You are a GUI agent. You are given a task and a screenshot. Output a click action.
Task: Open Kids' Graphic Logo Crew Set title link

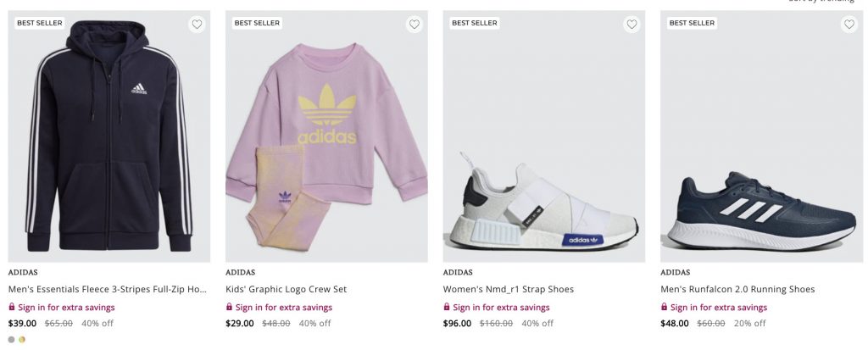tap(286, 290)
